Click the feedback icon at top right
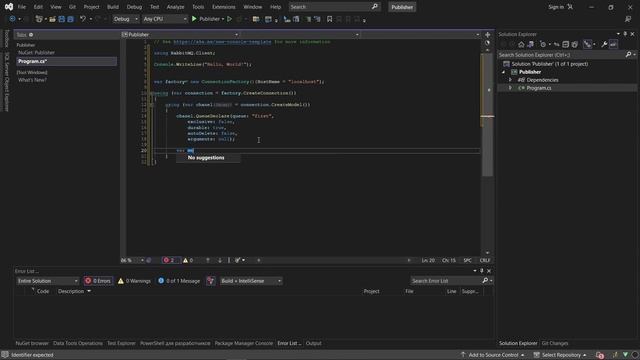This screenshot has width=640, height=360. (x=628, y=19)
